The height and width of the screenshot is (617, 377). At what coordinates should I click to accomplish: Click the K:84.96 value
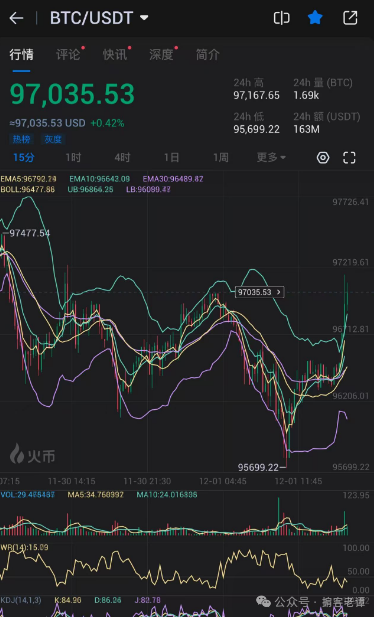[x=68, y=600]
